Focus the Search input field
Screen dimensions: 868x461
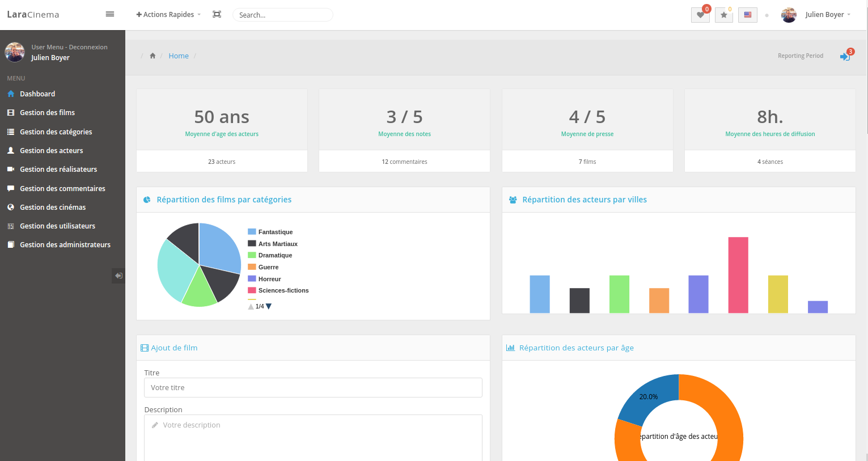282,15
